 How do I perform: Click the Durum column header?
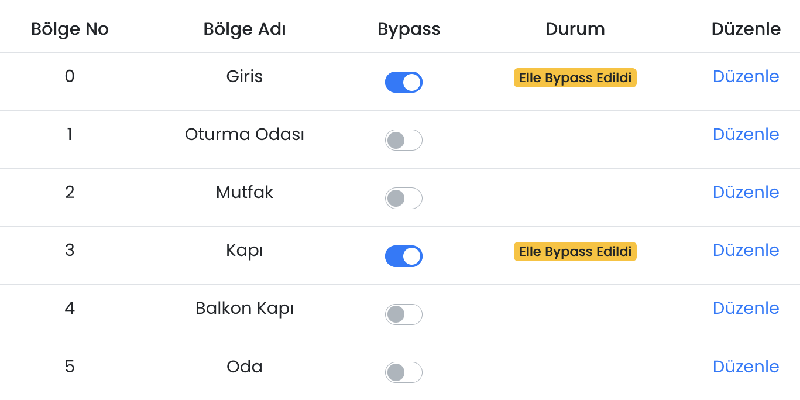click(575, 29)
